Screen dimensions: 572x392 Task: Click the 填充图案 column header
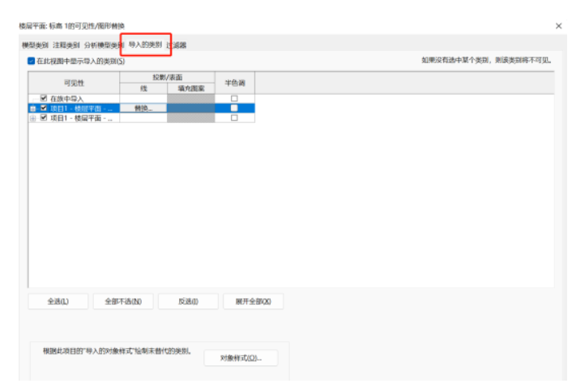point(191,88)
